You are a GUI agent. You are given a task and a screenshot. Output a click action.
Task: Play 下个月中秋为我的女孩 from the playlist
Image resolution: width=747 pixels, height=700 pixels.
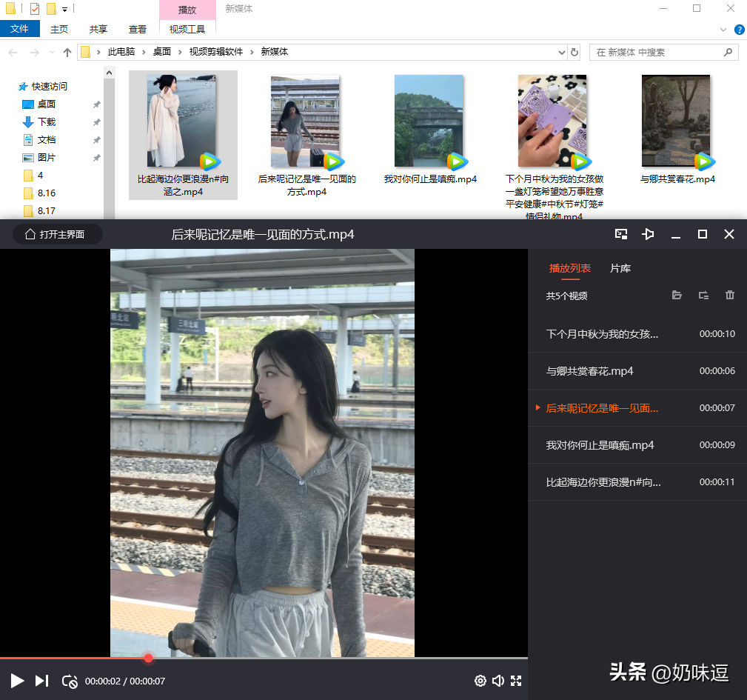[637, 334]
